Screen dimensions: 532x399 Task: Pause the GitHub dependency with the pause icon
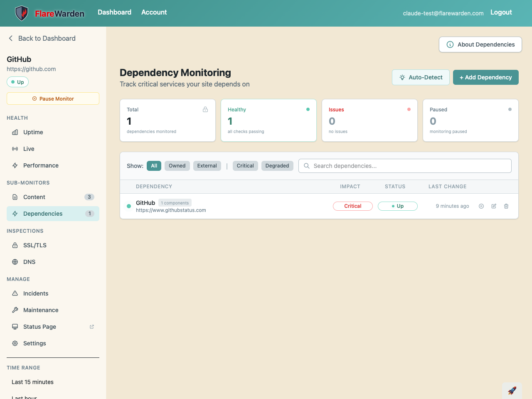[x=481, y=206]
